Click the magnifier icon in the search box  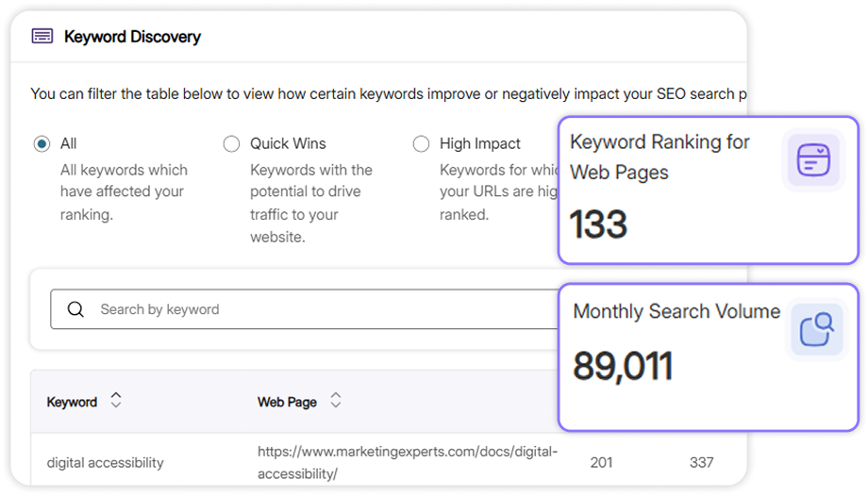point(75,309)
